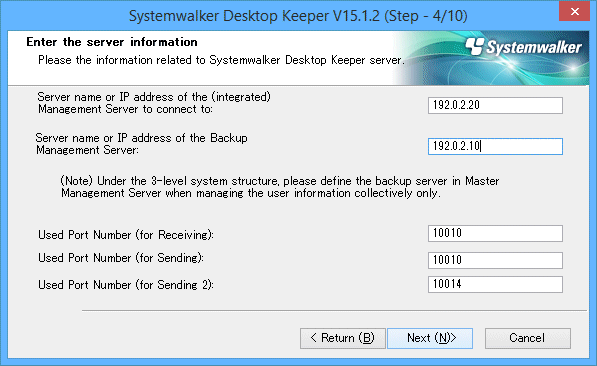Go back with the Return (B) button
597x366 pixels.
tap(343, 338)
